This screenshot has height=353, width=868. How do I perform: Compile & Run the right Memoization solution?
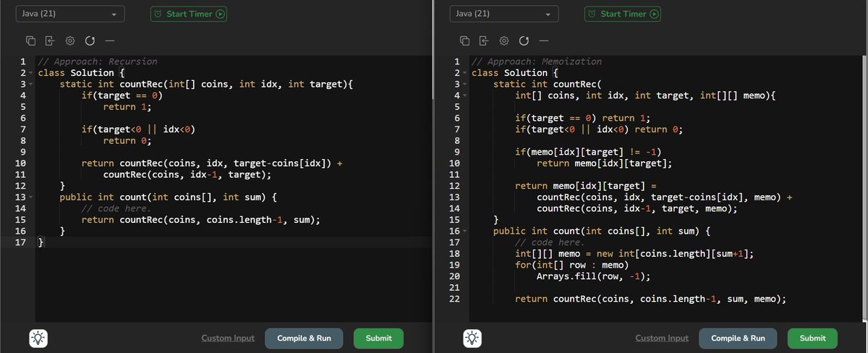(x=738, y=338)
